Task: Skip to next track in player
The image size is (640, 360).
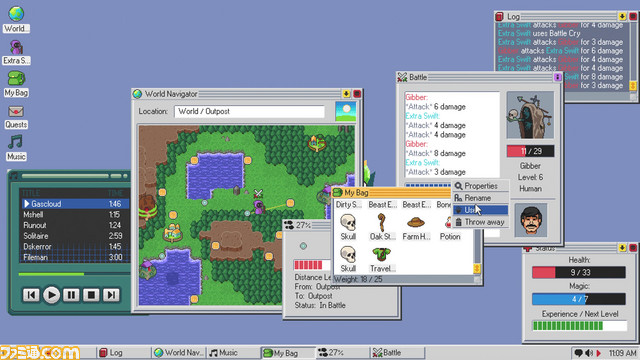Action: 111,295
